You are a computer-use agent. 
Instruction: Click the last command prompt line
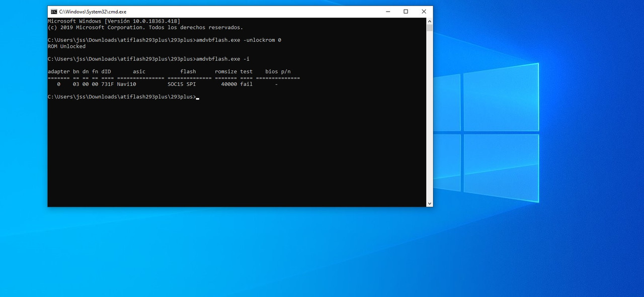click(123, 96)
